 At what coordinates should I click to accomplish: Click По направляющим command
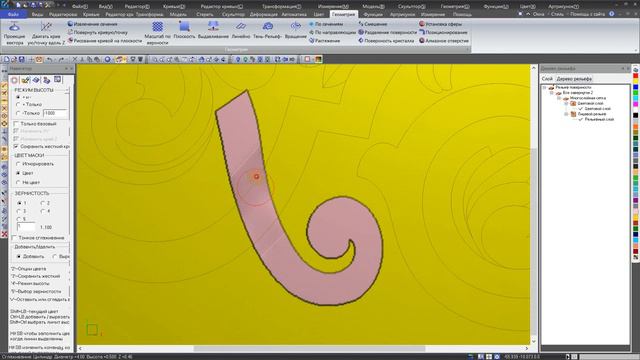coord(332,32)
